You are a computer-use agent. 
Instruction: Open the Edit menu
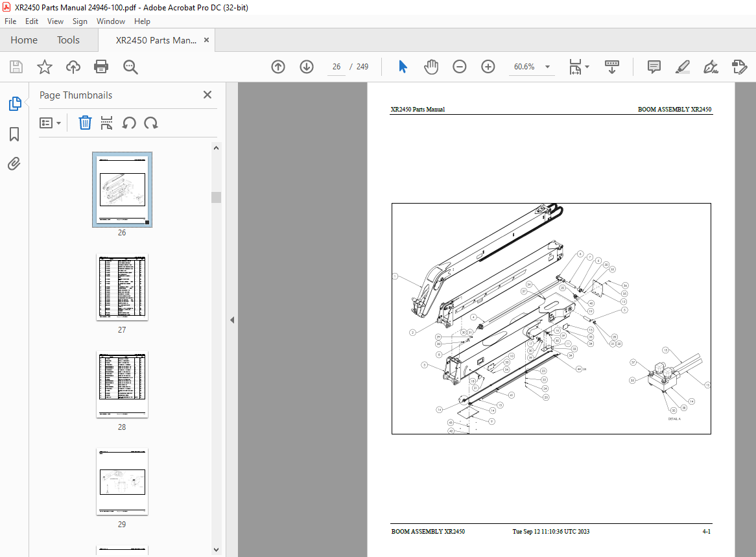click(31, 21)
